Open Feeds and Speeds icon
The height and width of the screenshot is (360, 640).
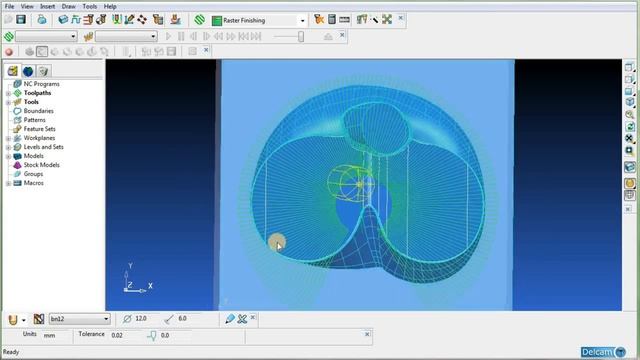(76, 19)
